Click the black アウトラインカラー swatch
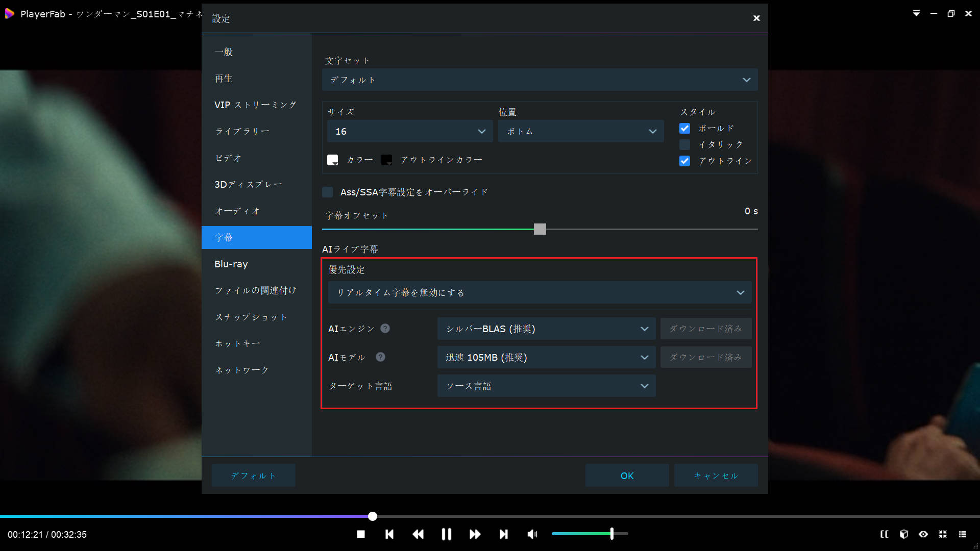Screen dimensions: 980x551 pos(386,160)
